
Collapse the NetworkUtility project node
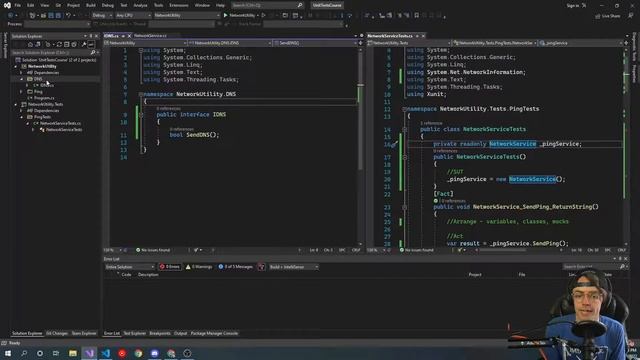(16, 66)
